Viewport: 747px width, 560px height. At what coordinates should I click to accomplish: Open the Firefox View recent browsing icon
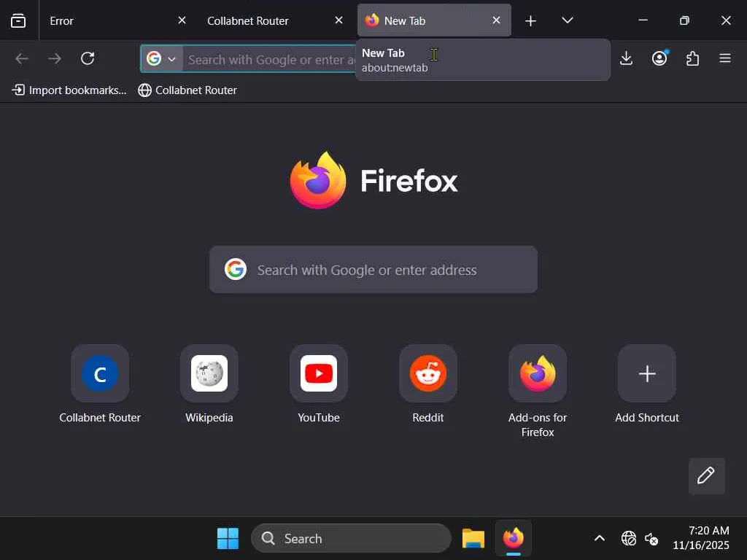coord(18,20)
